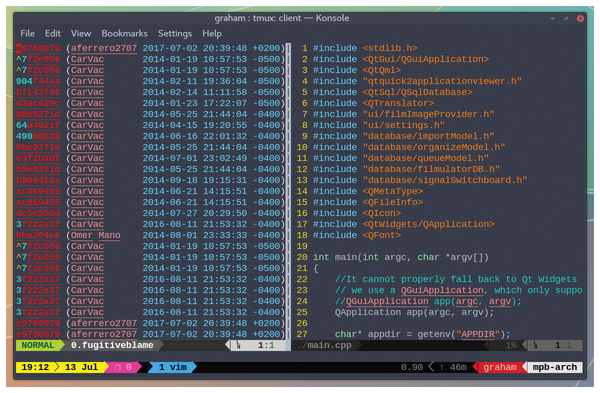Image resolution: width=600 pixels, height=393 pixels.
Task: Open the Edit menu
Action: tap(52, 34)
